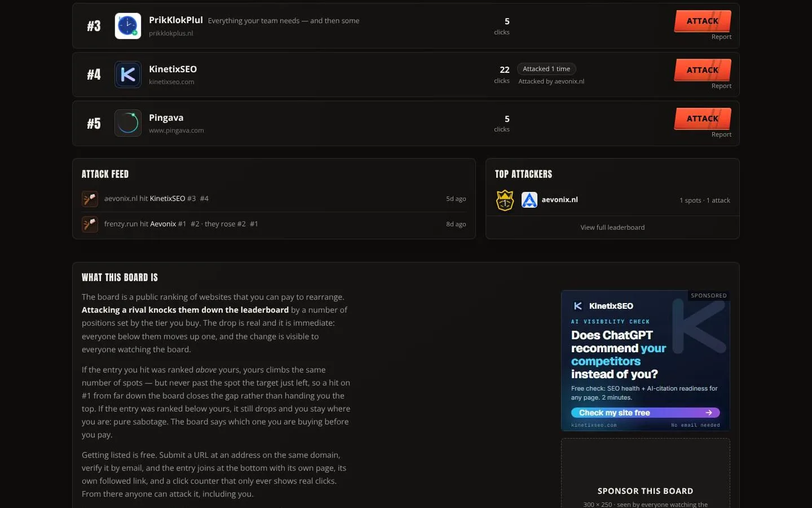Viewport: 812px width, 508px height.
Task: Attack Pingava with the ATTACK button
Action: coord(703,119)
